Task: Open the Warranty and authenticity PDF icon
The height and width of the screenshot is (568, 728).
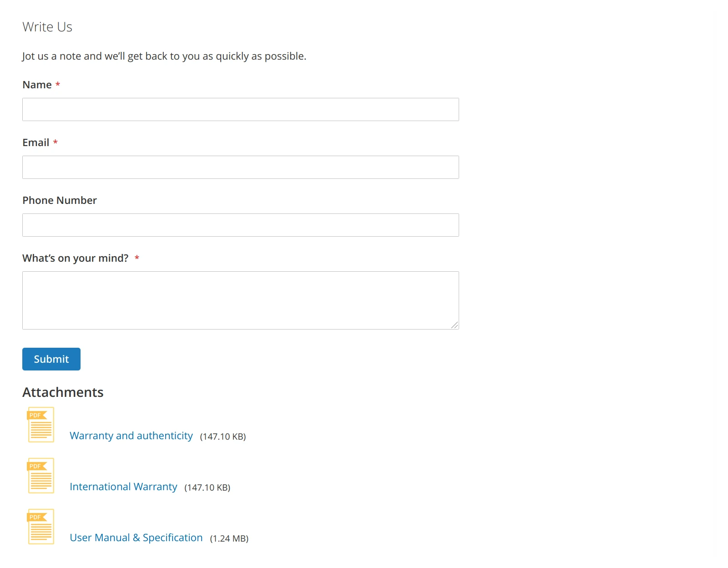Action: pos(40,425)
